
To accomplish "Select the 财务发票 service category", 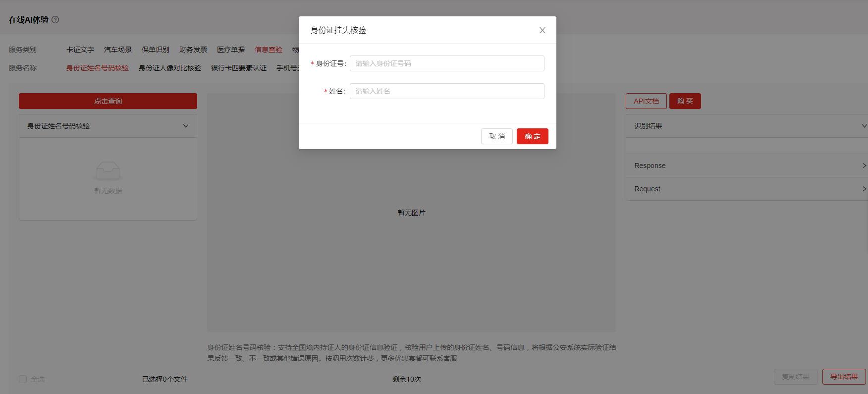I will tap(193, 50).
